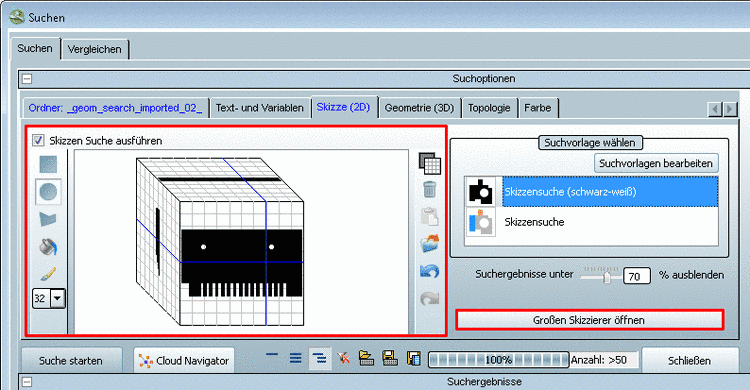
Task: Click the save disk icon in results toolbar
Action: click(390, 358)
